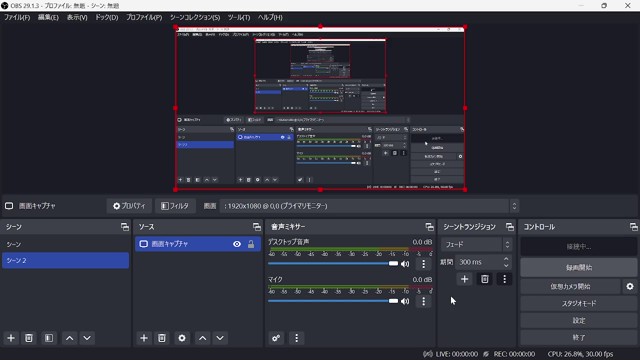Move source up with arrow icon
The width and height of the screenshot is (640, 360).
(202, 338)
